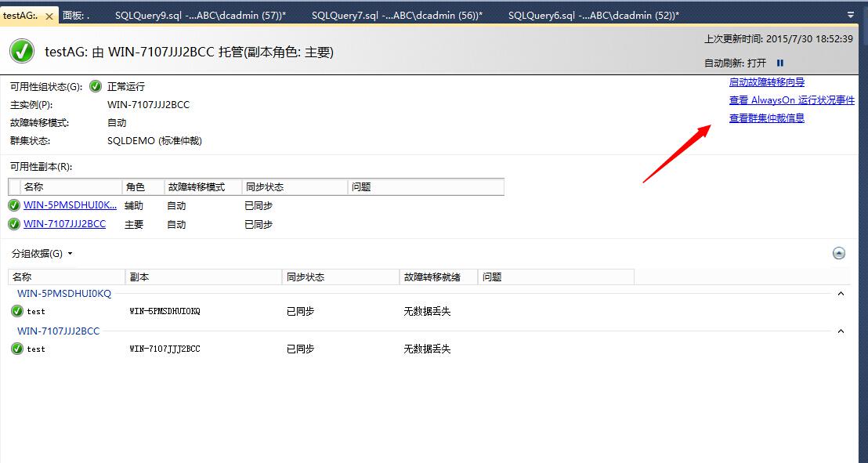Screen dimensions: 868x463
Task: Open 启动故障转移向导 link
Action: (765, 81)
